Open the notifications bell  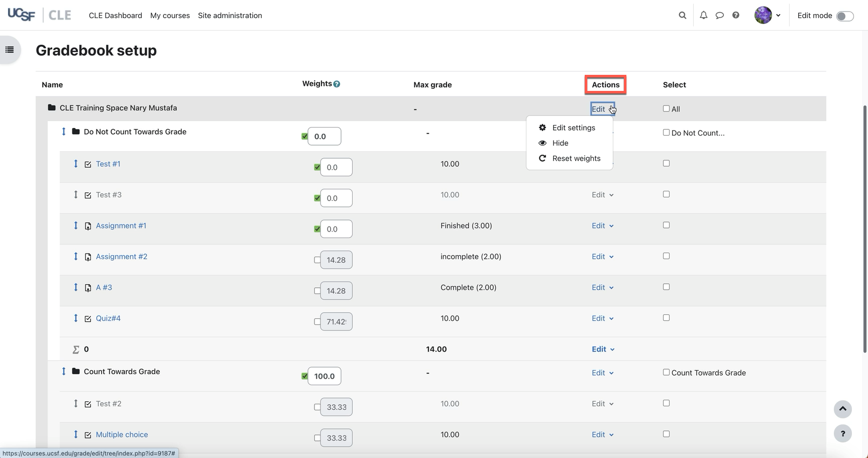point(703,15)
